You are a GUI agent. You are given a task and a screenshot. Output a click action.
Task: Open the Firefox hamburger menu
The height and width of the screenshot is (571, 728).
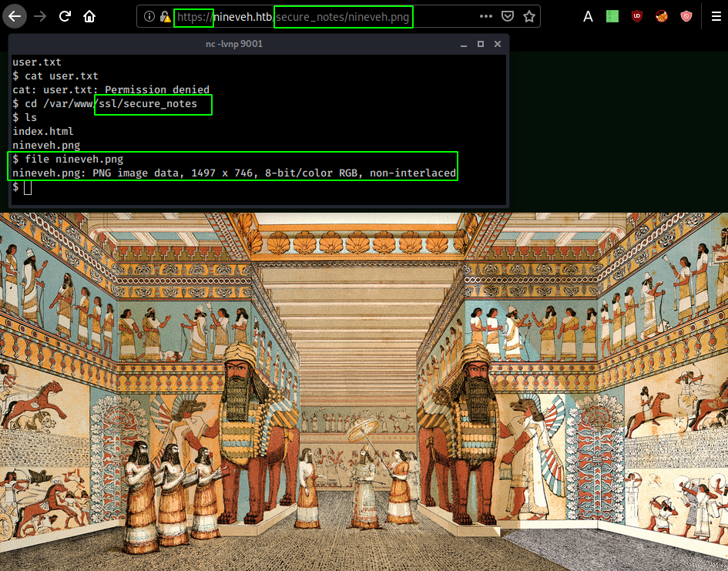point(716,17)
